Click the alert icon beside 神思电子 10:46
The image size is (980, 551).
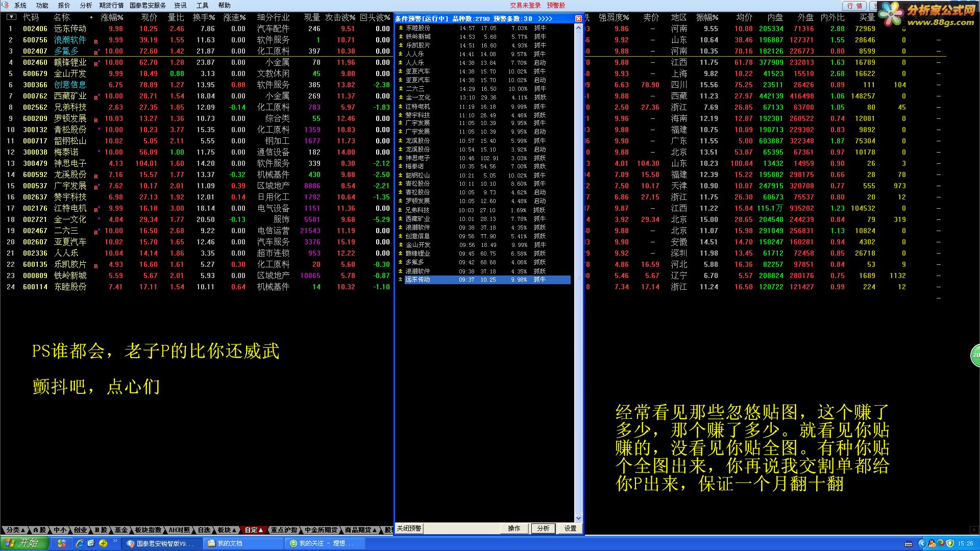[x=401, y=158]
